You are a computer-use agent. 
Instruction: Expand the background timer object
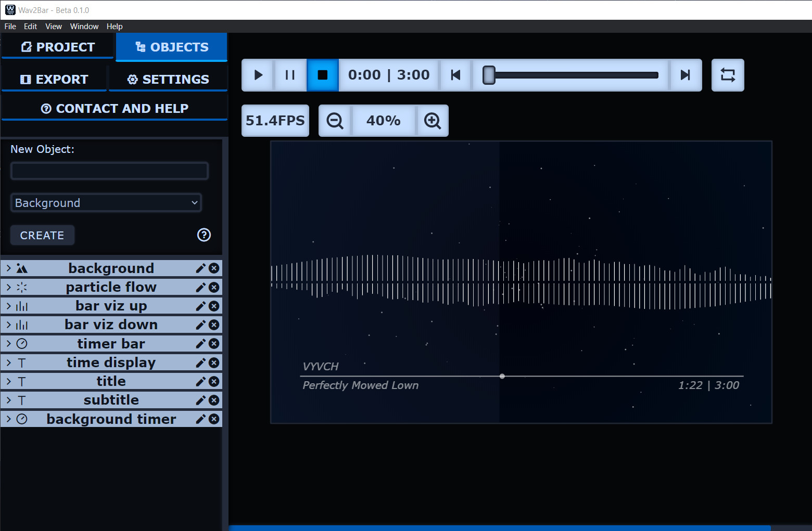pos(8,419)
